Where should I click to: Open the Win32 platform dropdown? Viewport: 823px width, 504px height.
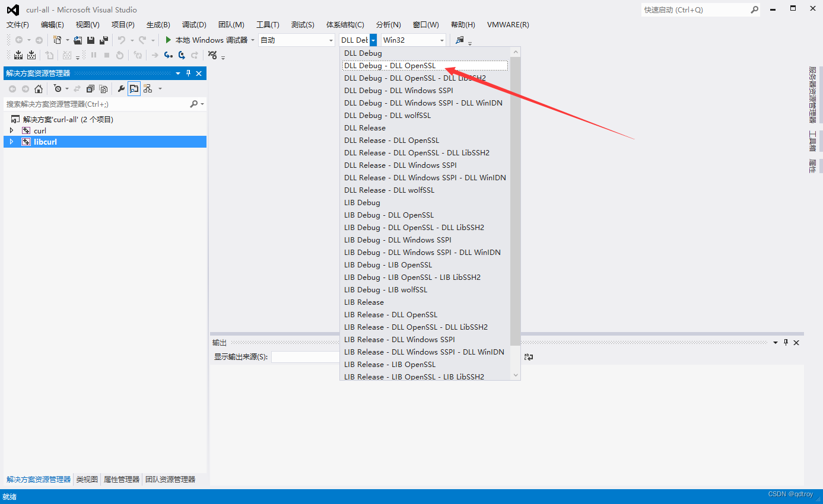(x=414, y=40)
